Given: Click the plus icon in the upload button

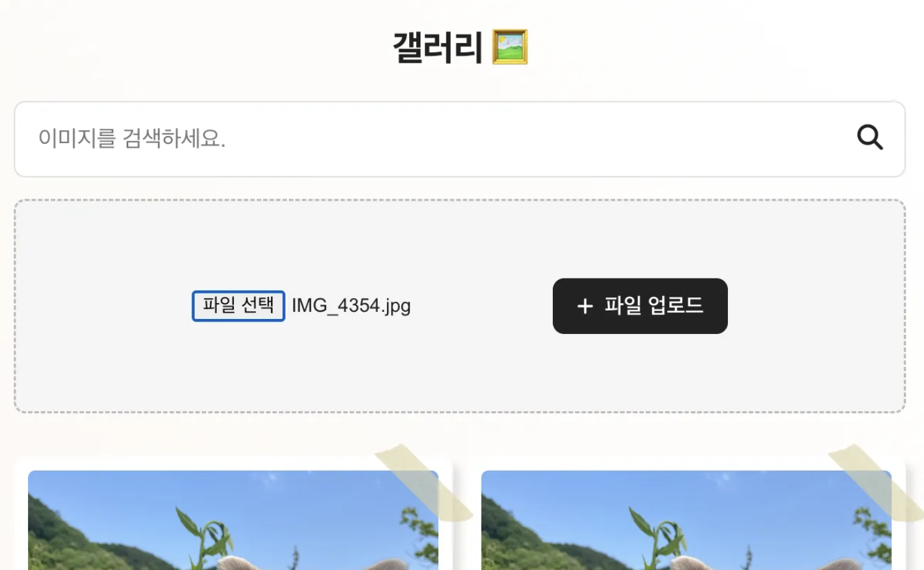Looking at the screenshot, I should (x=585, y=306).
